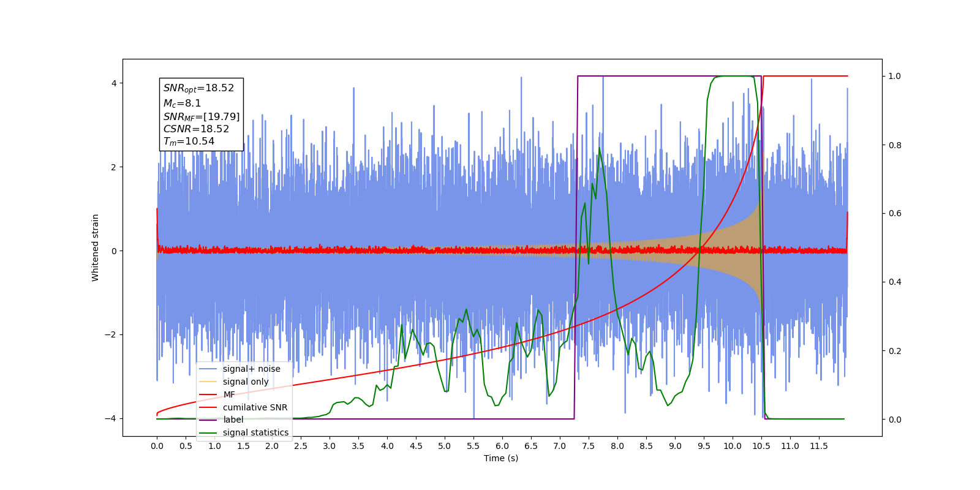Click the 5.0 x-axis tick label

(x=445, y=446)
